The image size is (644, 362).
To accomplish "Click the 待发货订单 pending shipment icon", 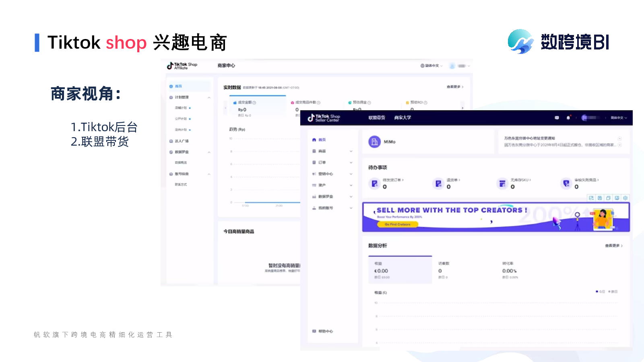I will pyautogui.click(x=374, y=184).
